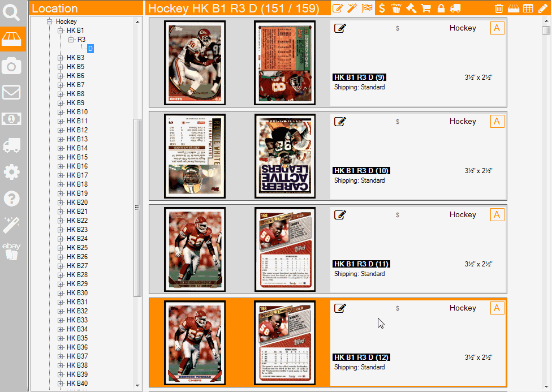Click the small dollar icon on card (9)
Viewport: 552px width, 392px height.
click(x=398, y=28)
